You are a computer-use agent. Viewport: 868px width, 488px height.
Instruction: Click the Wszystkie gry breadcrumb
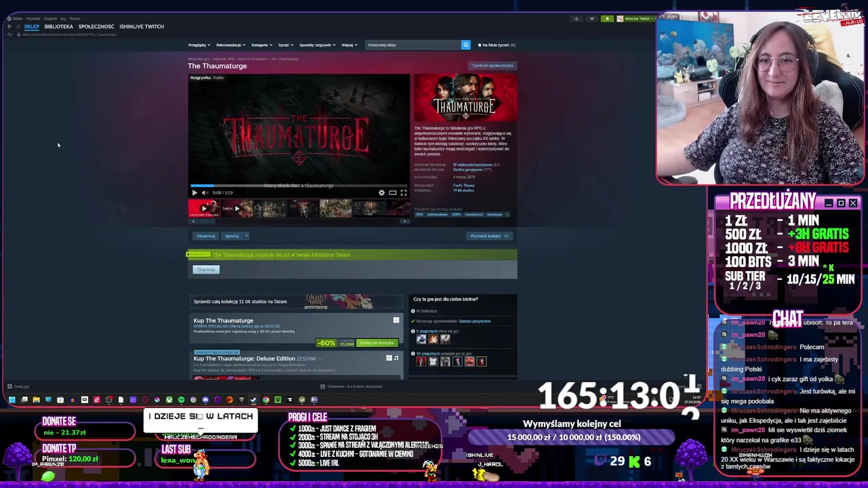click(198, 59)
